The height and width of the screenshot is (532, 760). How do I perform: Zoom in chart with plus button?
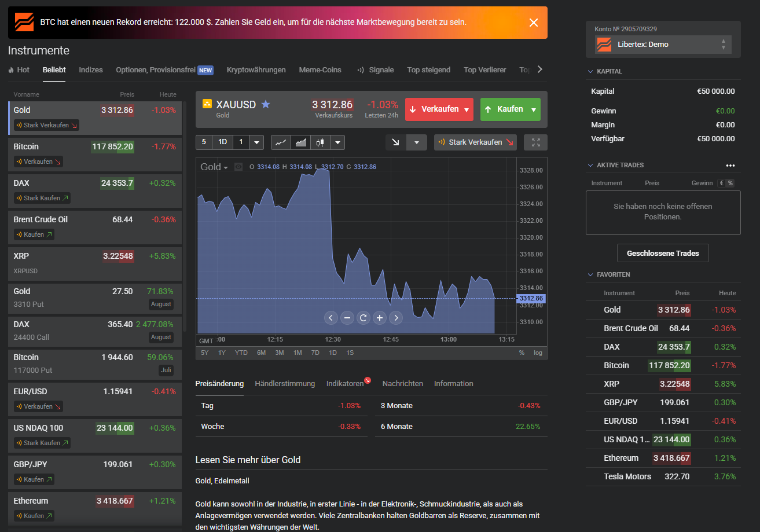coord(380,317)
